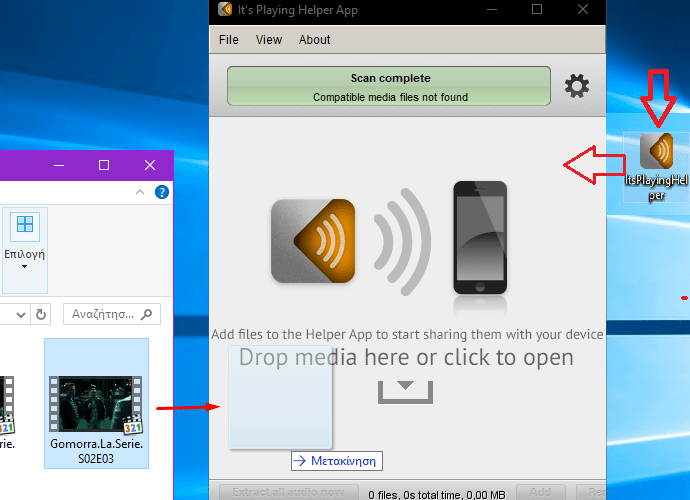Open the Επιλογή dropdown in Explorer ribbon
The image size is (690, 500).
coord(25,250)
